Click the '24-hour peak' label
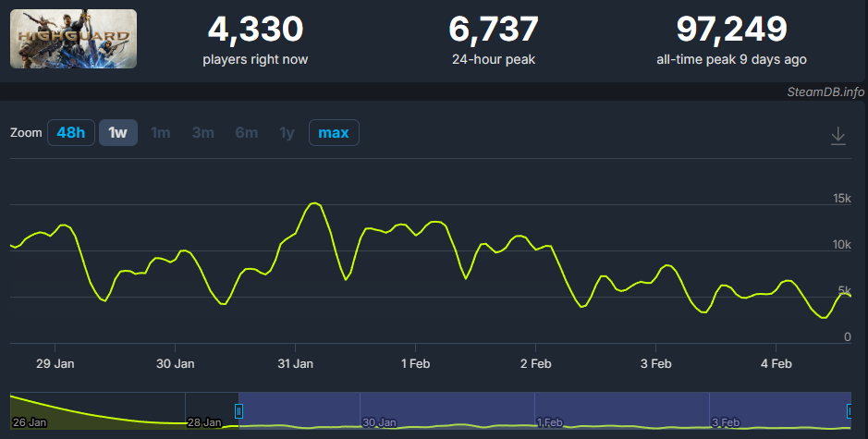The width and height of the screenshot is (868, 439). pyautogui.click(x=494, y=60)
